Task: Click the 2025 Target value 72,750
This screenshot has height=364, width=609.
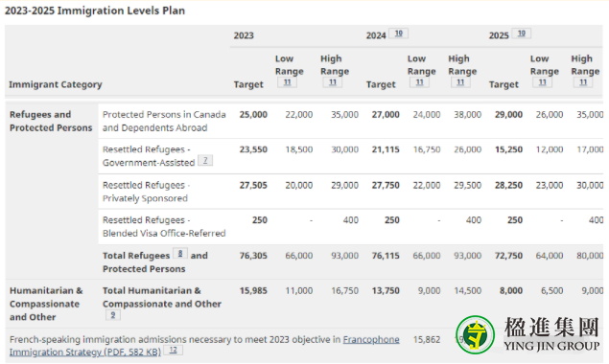Action: coord(508,256)
